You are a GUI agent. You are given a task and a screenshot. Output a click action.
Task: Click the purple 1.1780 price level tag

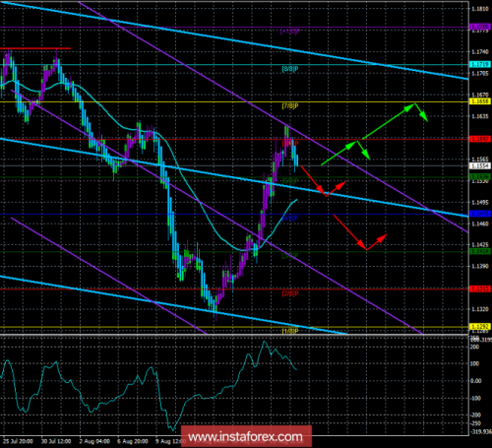[x=480, y=27]
